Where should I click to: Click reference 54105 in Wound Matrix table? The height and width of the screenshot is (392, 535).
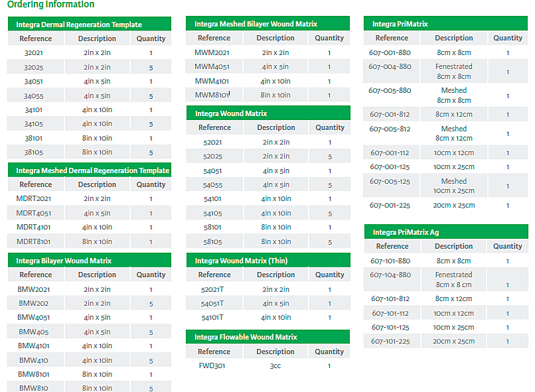coord(212,214)
